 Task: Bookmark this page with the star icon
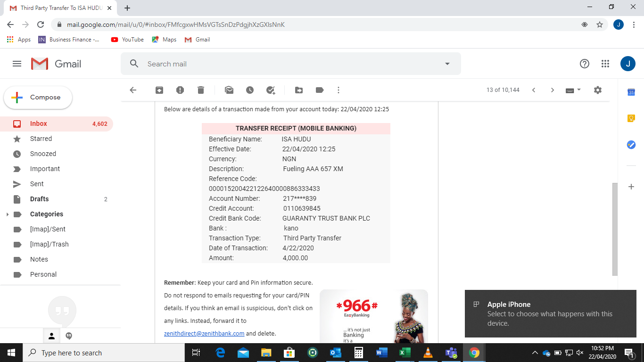pyautogui.click(x=600, y=25)
